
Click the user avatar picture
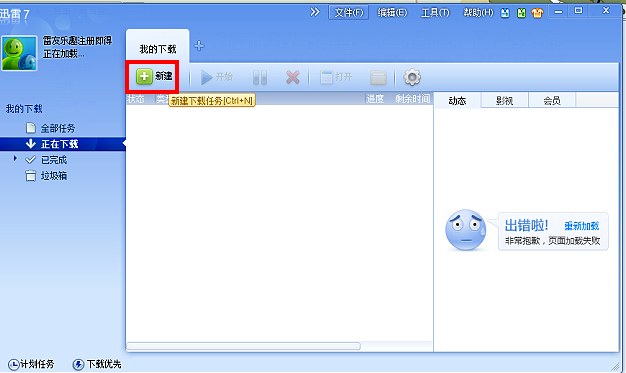[19, 53]
